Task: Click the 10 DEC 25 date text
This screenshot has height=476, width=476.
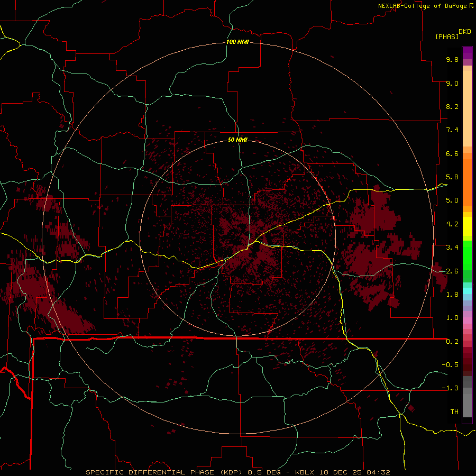Action: click(341, 472)
